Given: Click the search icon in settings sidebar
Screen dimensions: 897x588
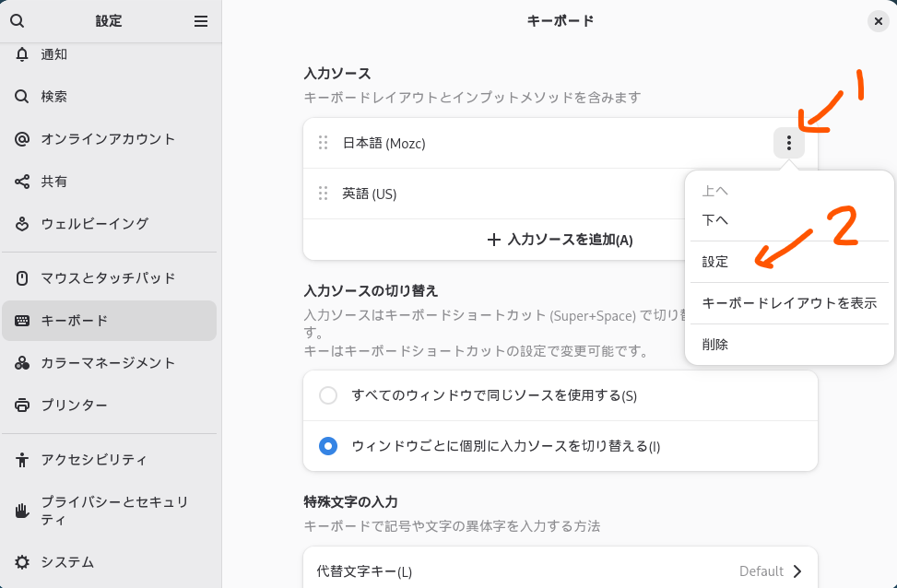Looking at the screenshot, I should (x=17, y=21).
